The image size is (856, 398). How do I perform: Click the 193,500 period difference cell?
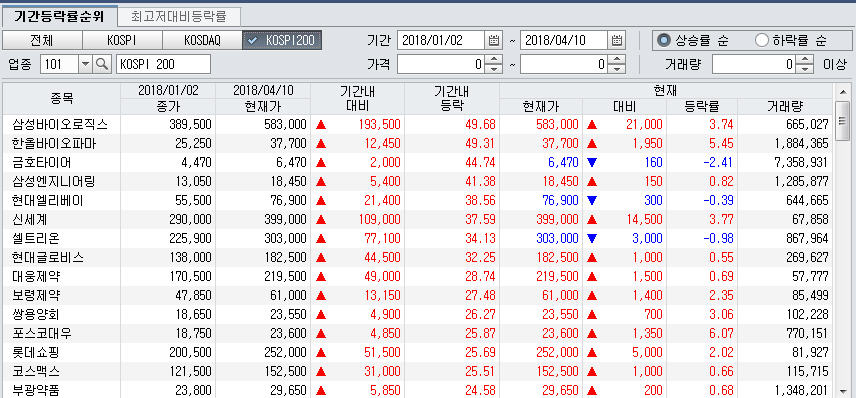click(x=380, y=124)
